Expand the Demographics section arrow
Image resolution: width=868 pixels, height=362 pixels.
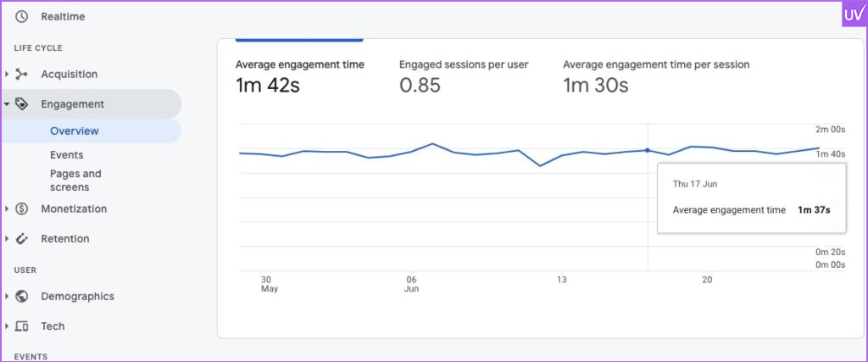(x=7, y=297)
